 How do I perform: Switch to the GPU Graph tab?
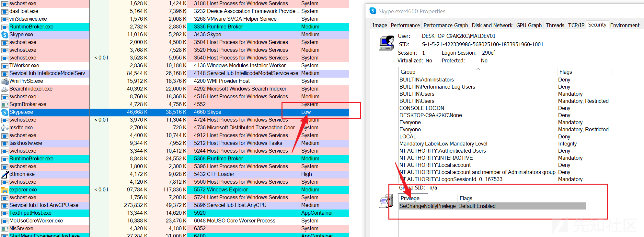coord(529,25)
